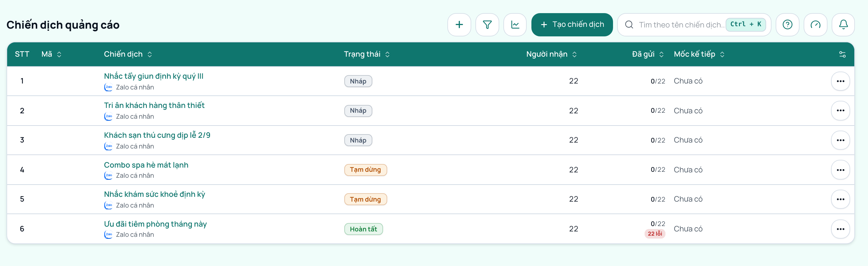Click Zalo icon under Nhắc khám sức khoẻ campaign
Image resolution: width=868 pixels, height=266 pixels.
pos(108,205)
